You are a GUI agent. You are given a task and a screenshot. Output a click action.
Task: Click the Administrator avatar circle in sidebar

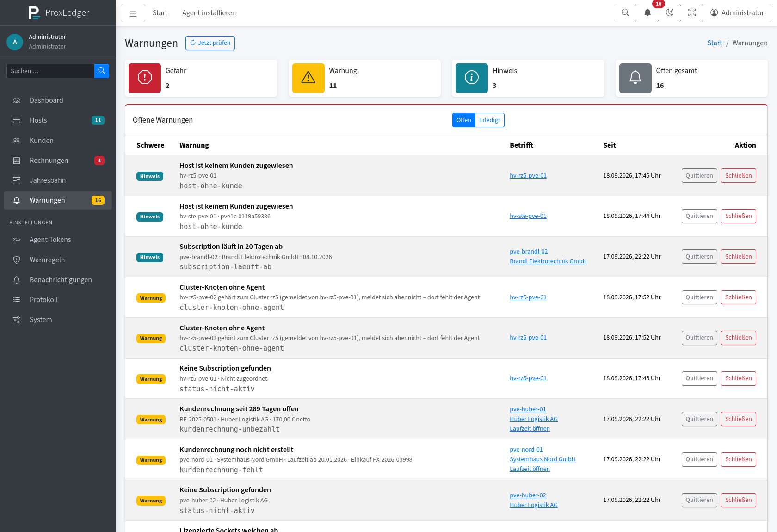(x=15, y=42)
